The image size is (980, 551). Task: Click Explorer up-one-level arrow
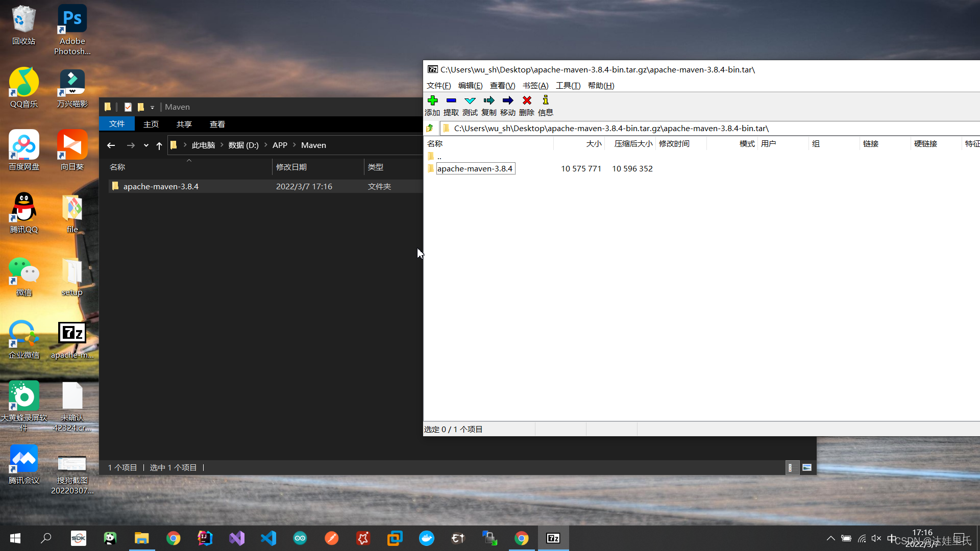(159, 145)
